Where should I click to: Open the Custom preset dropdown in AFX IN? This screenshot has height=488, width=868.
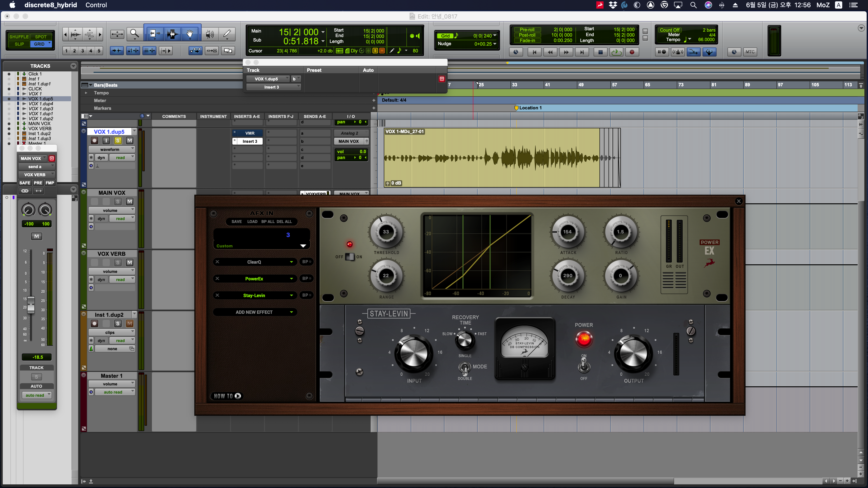pos(303,246)
